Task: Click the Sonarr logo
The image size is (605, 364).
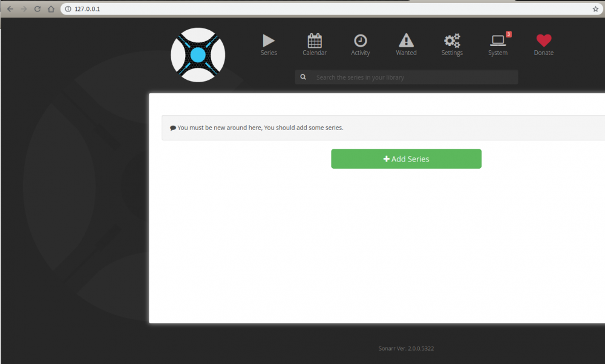Action: [198, 55]
